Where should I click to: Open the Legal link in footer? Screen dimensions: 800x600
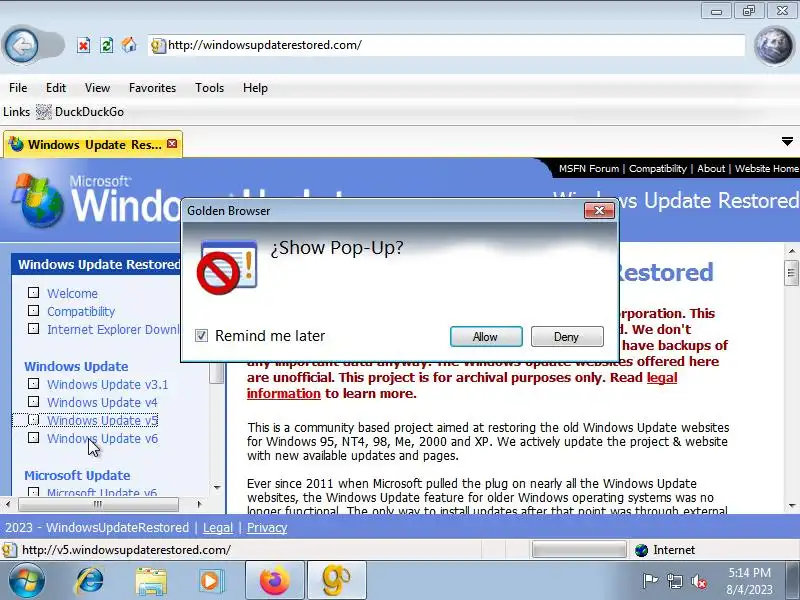pyautogui.click(x=218, y=528)
